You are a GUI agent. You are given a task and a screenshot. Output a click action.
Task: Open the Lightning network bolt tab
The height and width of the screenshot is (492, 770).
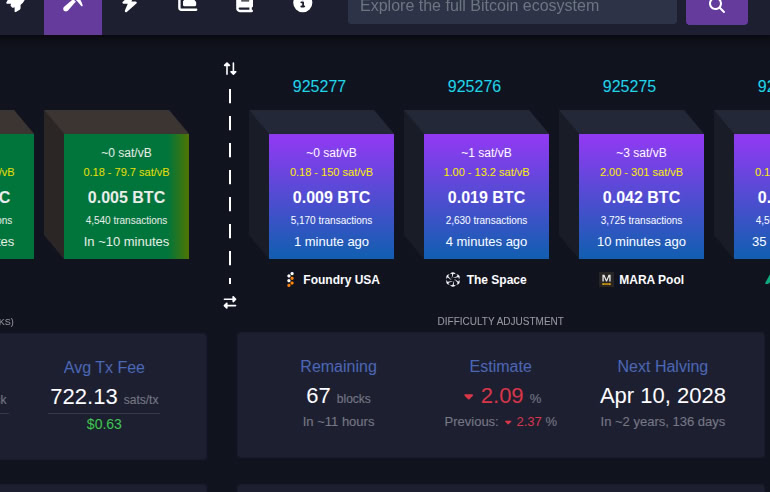tap(130, 6)
